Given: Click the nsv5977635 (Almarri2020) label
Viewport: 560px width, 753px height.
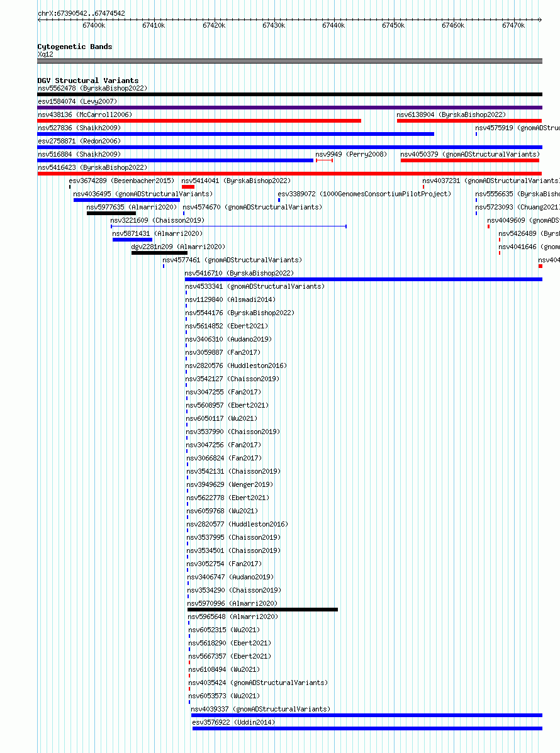Looking at the screenshot, I should tap(132, 207).
